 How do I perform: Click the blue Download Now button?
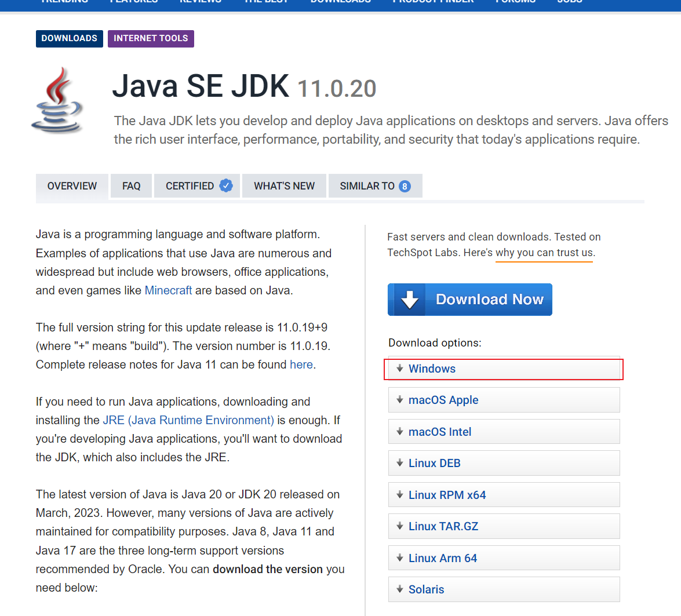pos(470,300)
